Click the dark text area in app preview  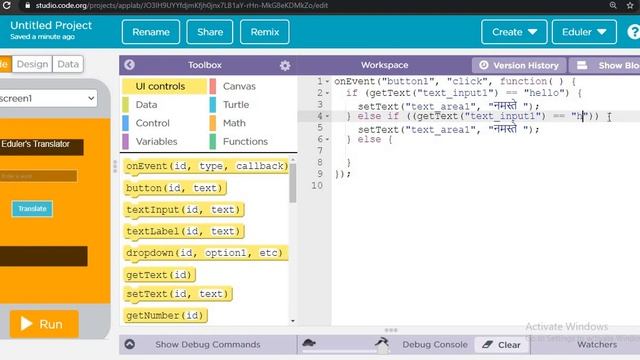click(x=43, y=256)
